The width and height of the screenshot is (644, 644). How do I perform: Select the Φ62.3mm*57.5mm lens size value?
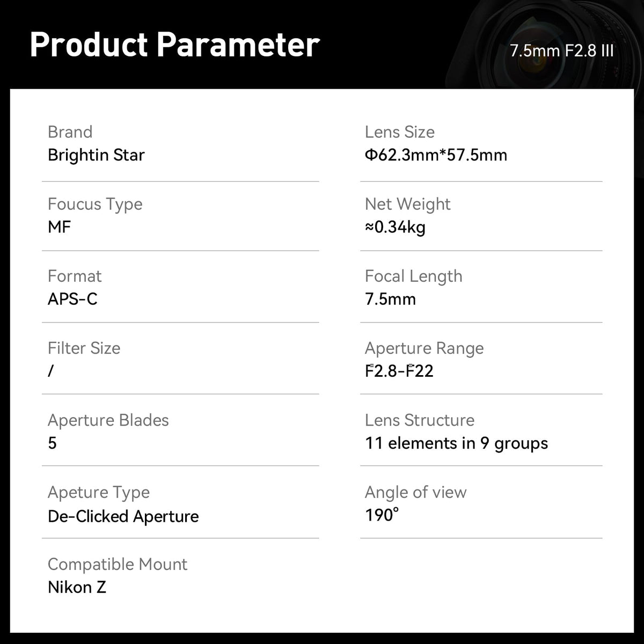tap(436, 155)
